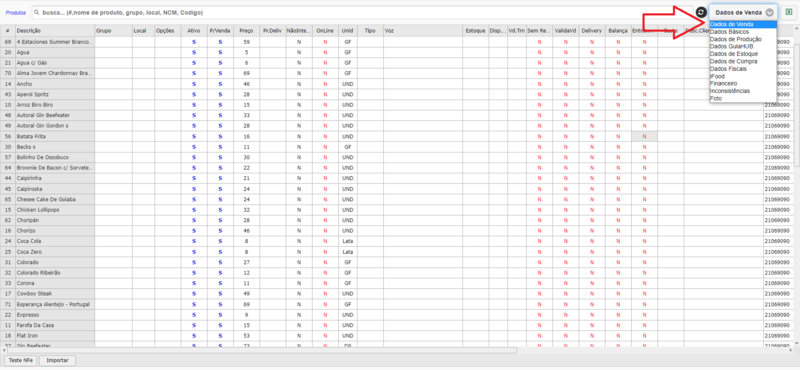
Task: Click the Arroz Biro Biro description
Action: pyautogui.click(x=55, y=105)
